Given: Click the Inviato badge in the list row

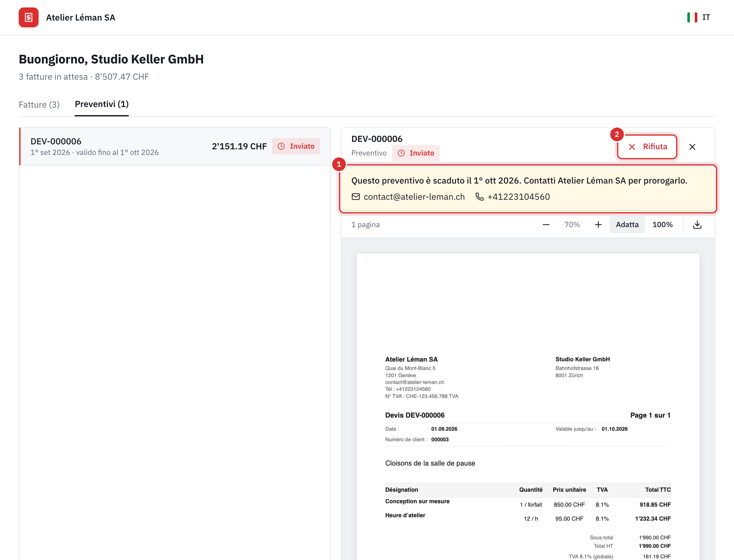Looking at the screenshot, I should point(296,146).
